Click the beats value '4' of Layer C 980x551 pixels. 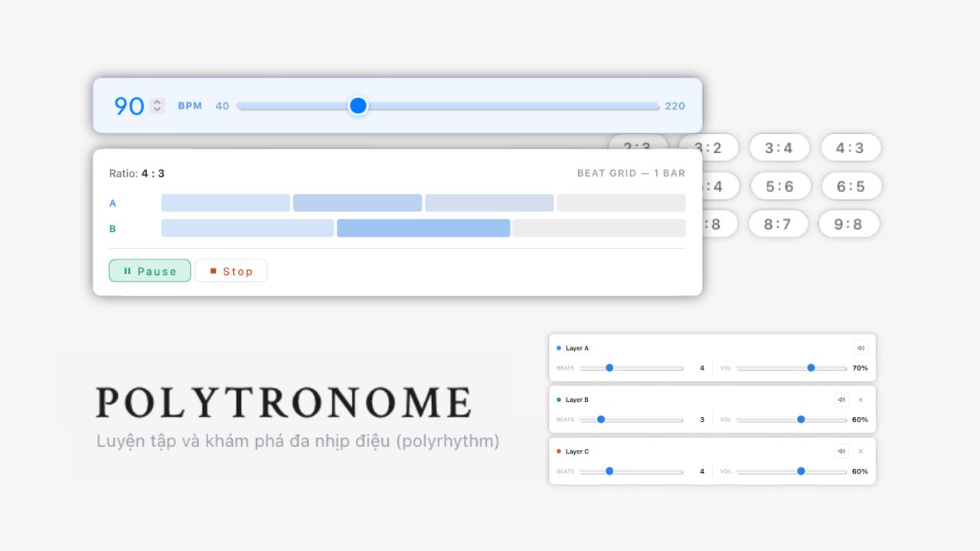click(702, 471)
